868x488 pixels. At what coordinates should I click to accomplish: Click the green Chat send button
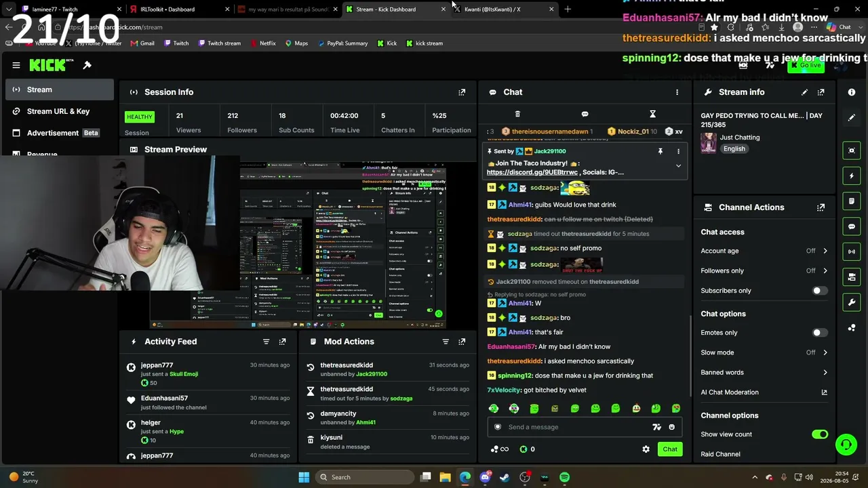click(670, 449)
